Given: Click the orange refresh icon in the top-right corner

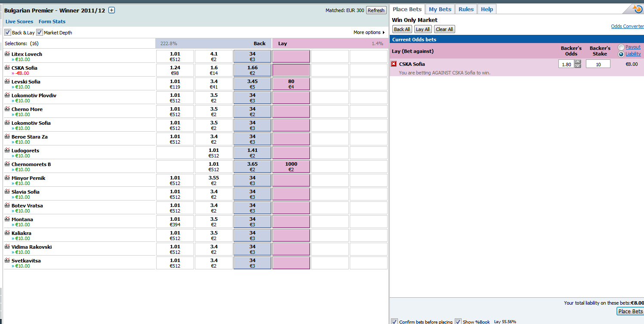Looking at the screenshot, I should coord(637,9).
